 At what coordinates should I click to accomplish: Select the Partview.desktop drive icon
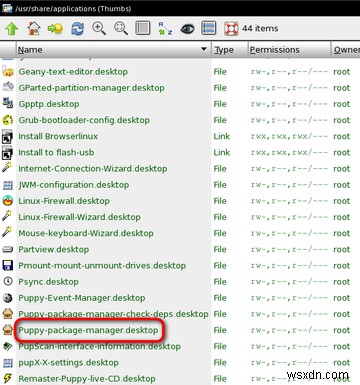pos(8,249)
